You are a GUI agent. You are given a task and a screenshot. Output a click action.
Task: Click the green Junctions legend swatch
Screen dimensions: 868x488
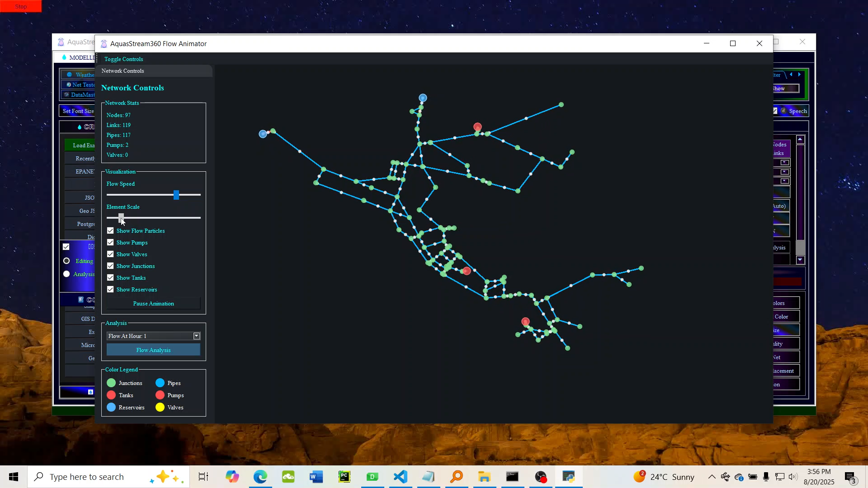(111, 383)
